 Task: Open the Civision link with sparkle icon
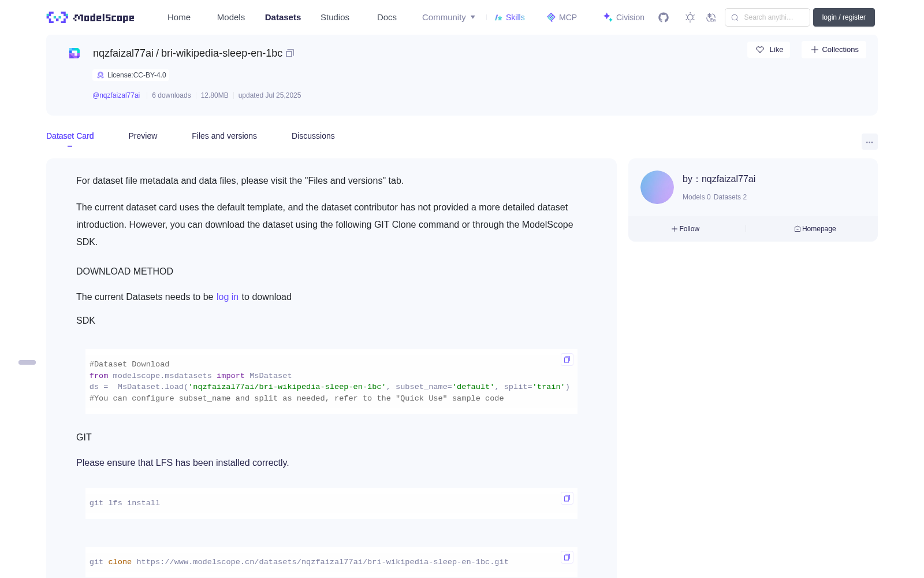tap(624, 17)
